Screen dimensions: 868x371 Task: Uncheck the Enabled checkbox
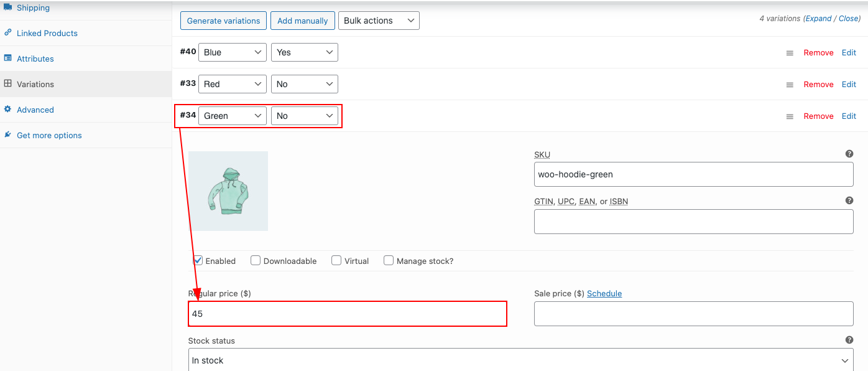click(x=198, y=260)
